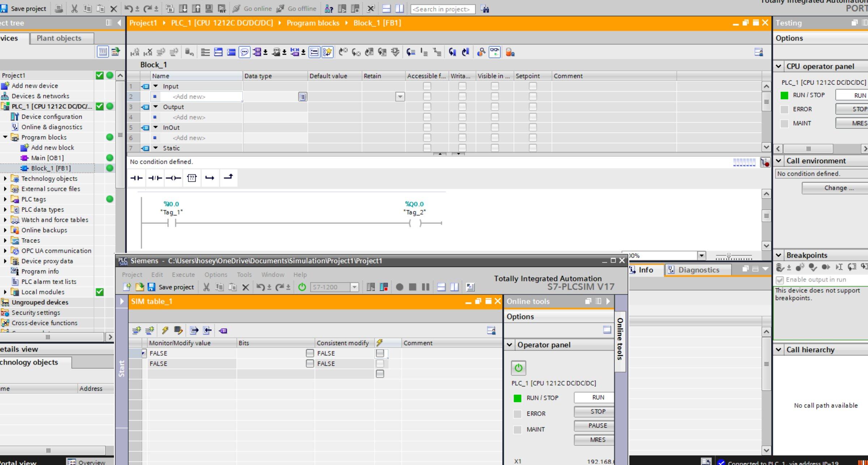Screen dimensions: 868x465
Task: Click PAUSE button in PLCSIM operator panel
Action: tap(594, 426)
